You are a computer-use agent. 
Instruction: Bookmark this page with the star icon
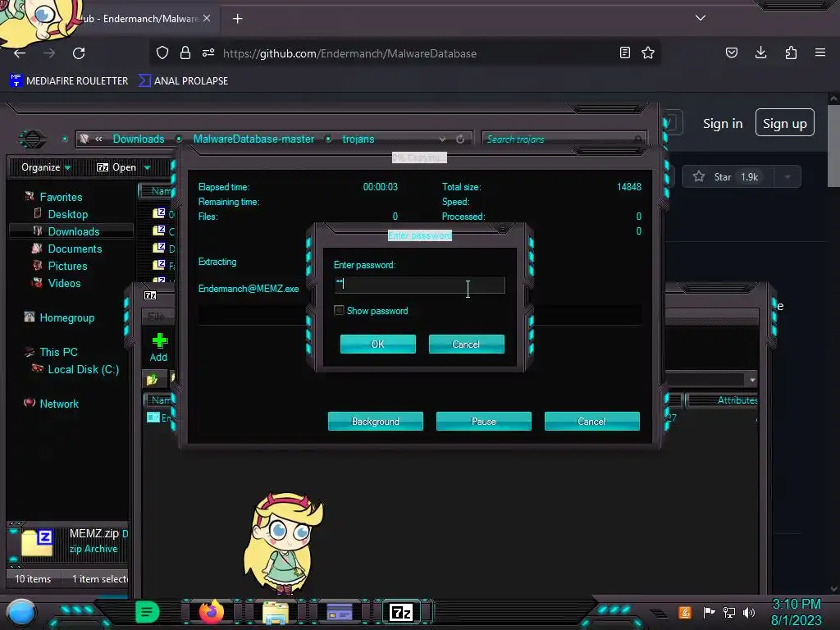pyautogui.click(x=648, y=52)
